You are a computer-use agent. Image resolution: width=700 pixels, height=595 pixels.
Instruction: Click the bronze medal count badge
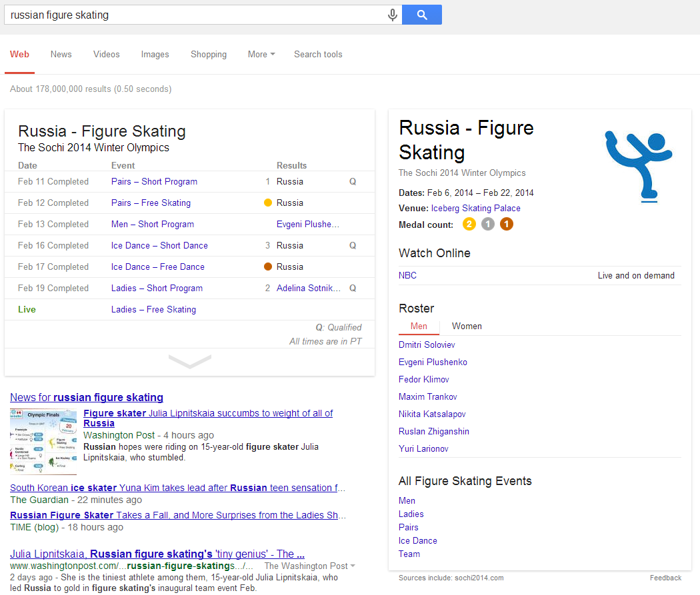point(506,224)
